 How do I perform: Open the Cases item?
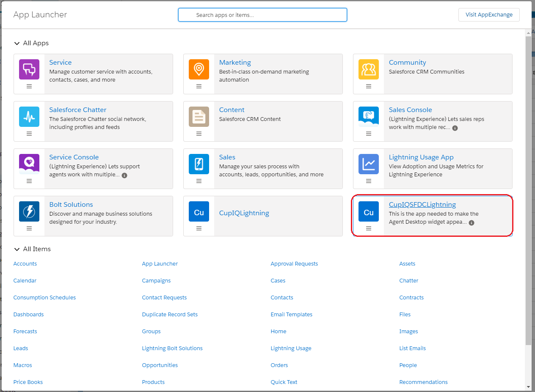(x=278, y=280)
